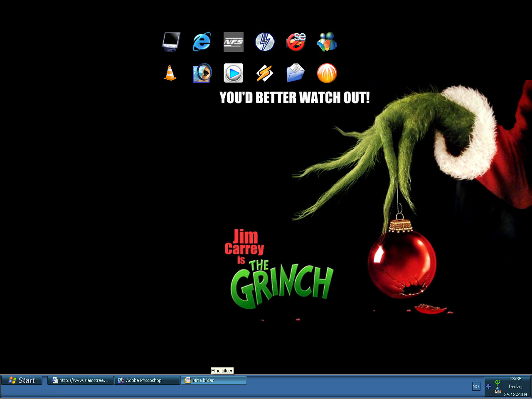
Task: Open the Daemon Tools lightning bolt icon
Action: 265,42
